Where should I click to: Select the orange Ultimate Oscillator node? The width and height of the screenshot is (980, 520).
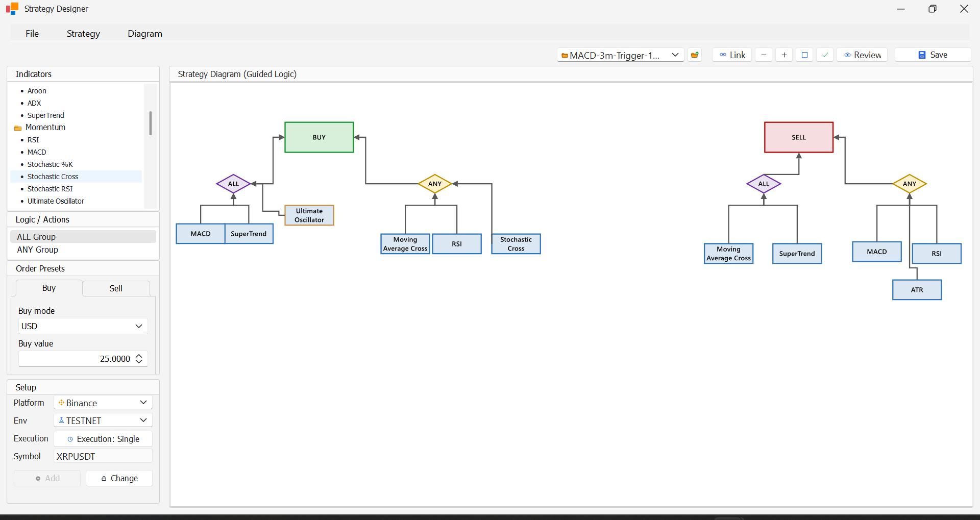309,215
